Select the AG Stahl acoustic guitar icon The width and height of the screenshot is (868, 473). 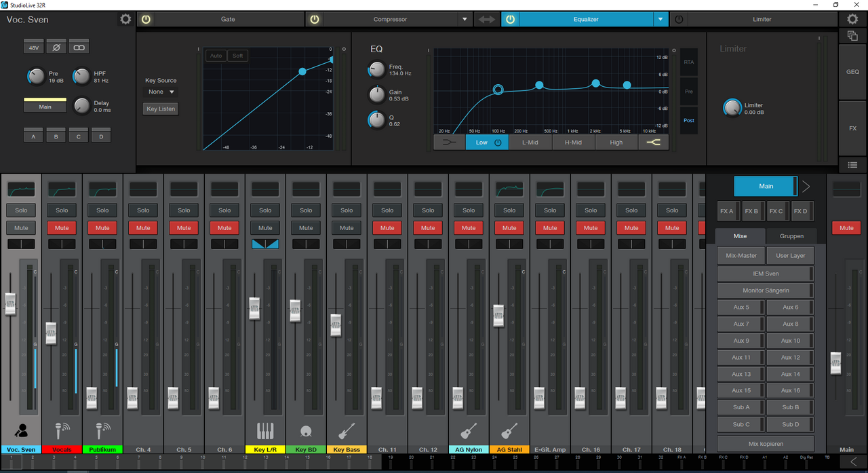509,430
